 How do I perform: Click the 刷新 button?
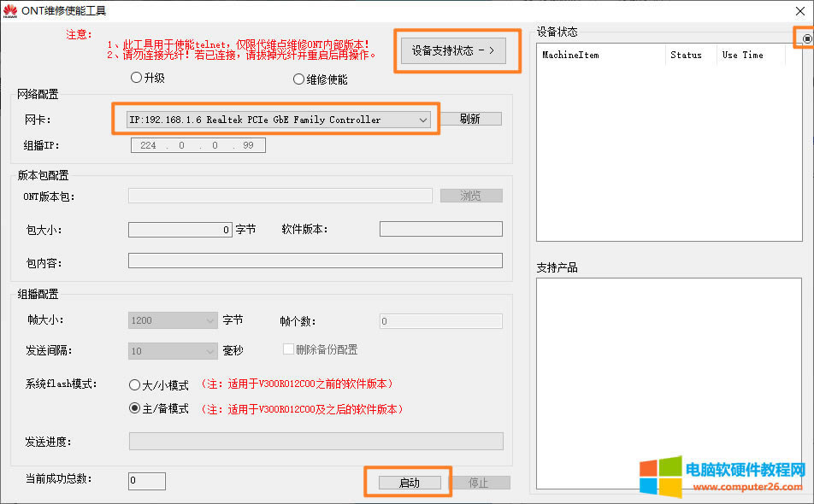(x=469, y=119)
